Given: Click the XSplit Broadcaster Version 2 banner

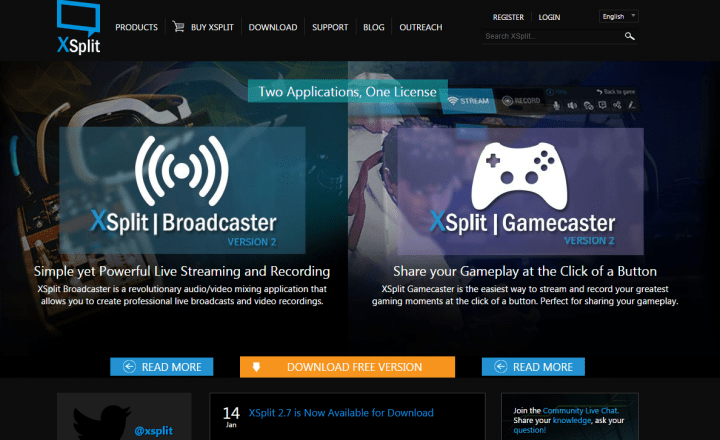Looking at the screenshot, I should (x=182, y=190).
